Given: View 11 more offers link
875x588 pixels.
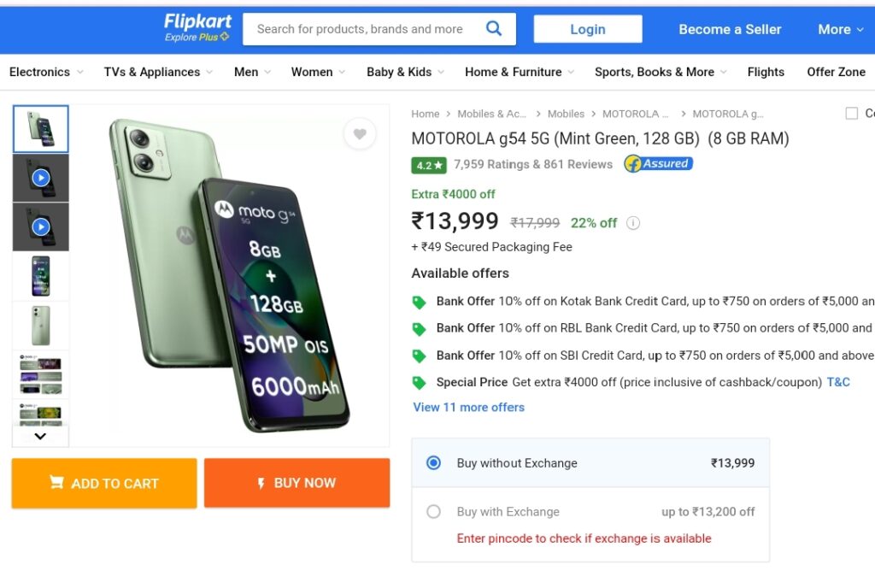Looking at the screenshot, I should 469,408.
